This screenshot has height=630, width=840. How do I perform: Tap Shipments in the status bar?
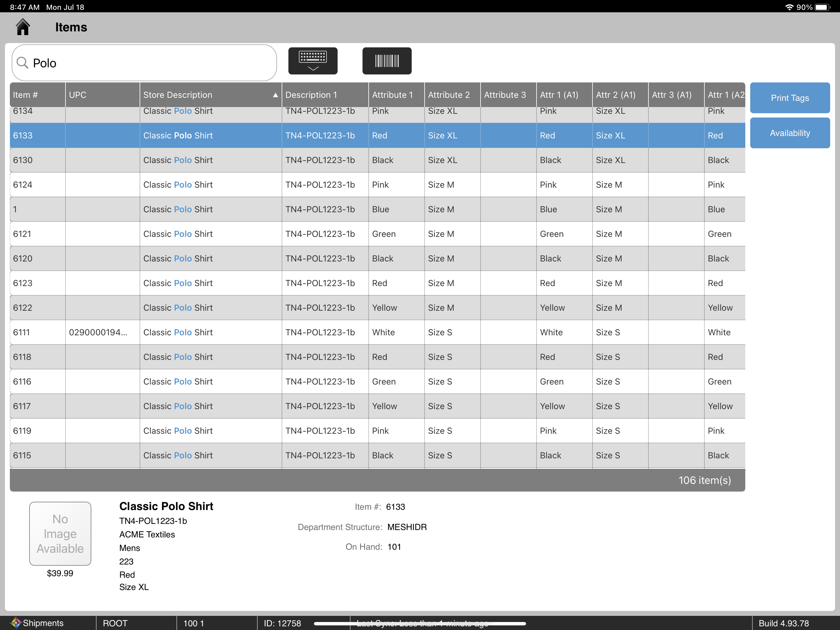[43, 623]
